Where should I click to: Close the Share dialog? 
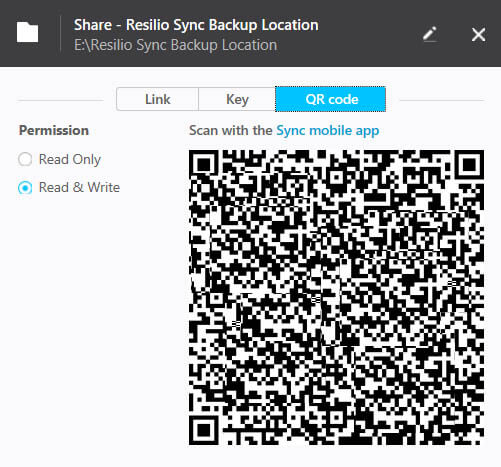point(478,34)
